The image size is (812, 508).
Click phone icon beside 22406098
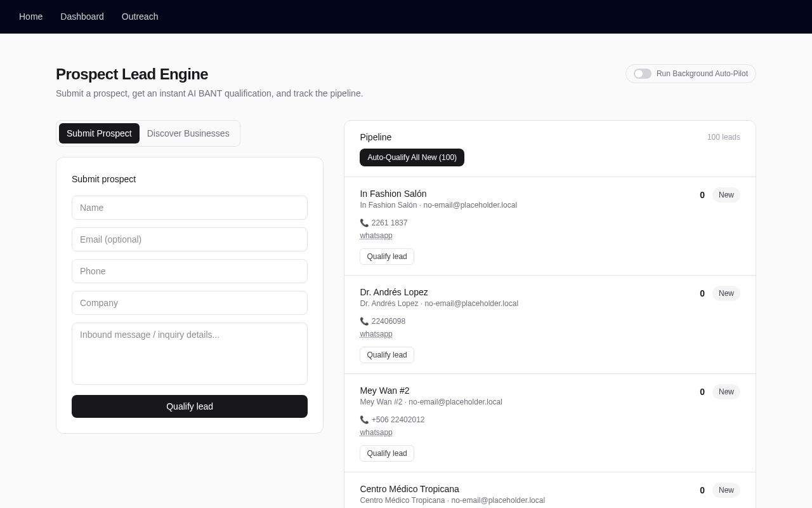coord(364,321)
